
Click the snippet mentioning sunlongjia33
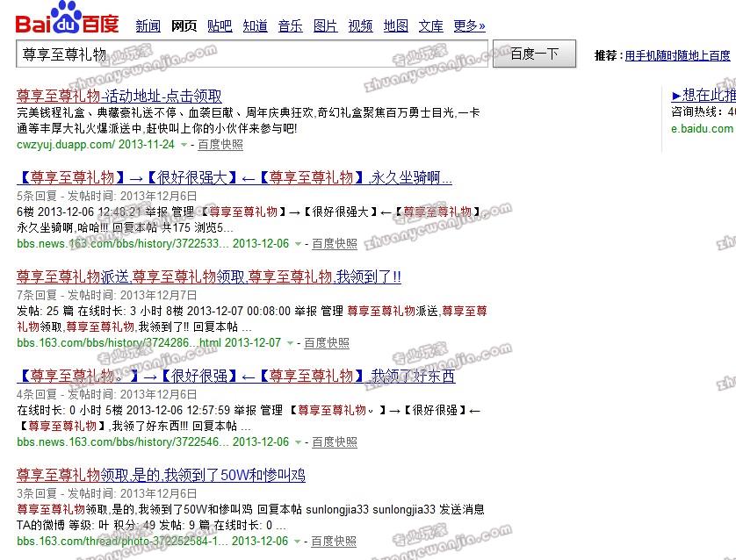click(250, 517)
